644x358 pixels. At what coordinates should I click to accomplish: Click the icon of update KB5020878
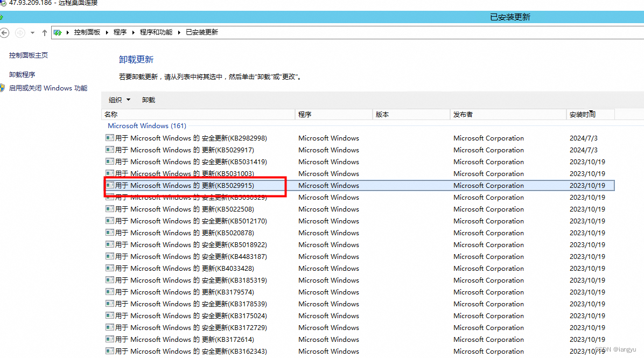[x=110, y=233]
